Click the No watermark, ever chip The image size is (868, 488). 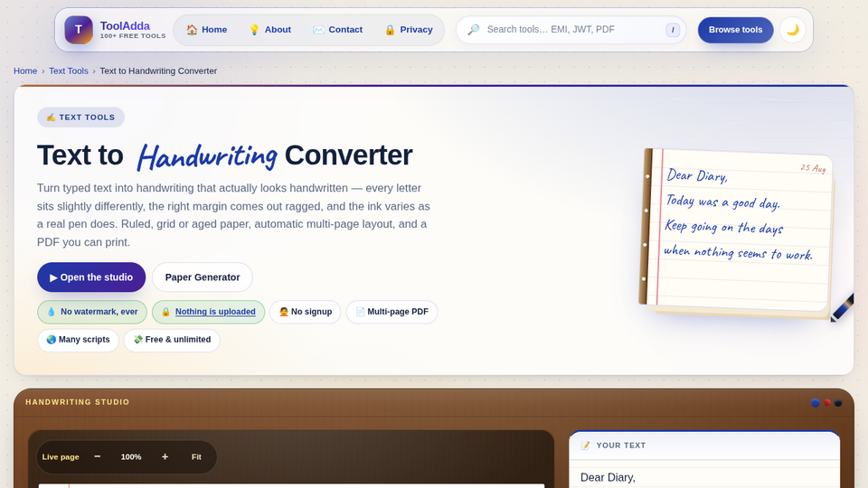pyautogui.click(x=92, y=312)
